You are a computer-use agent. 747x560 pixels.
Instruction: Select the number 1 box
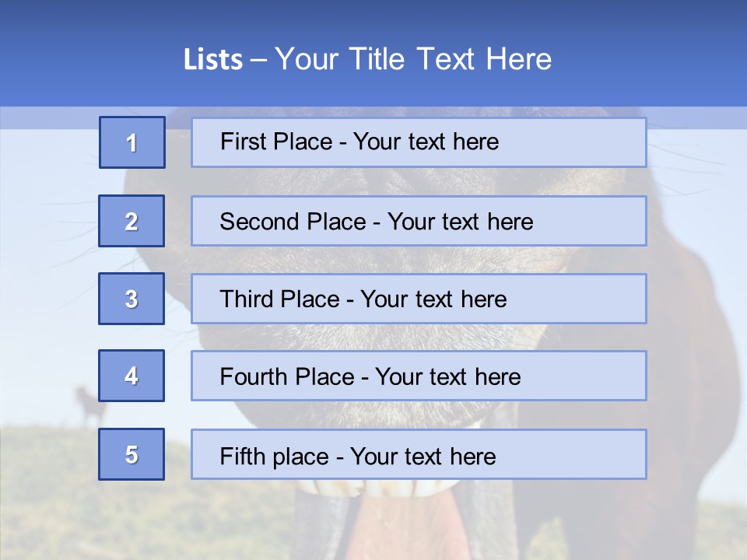[132, 142]
